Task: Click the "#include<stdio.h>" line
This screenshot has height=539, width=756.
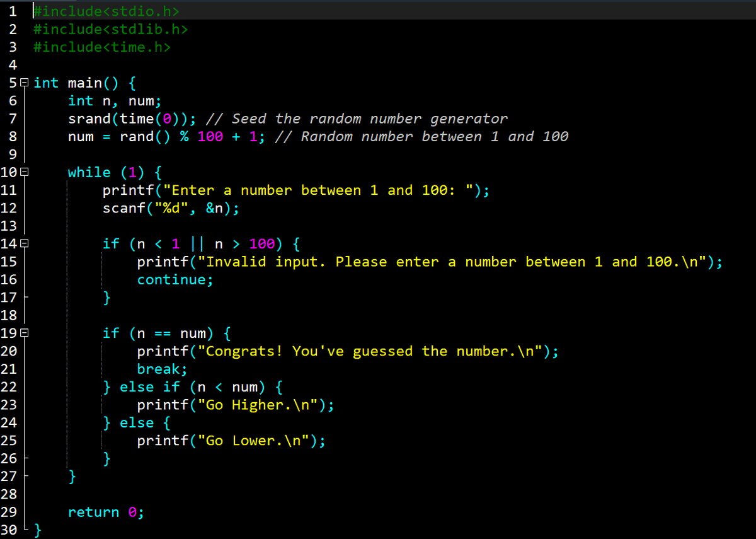Action: click(106, 11)
